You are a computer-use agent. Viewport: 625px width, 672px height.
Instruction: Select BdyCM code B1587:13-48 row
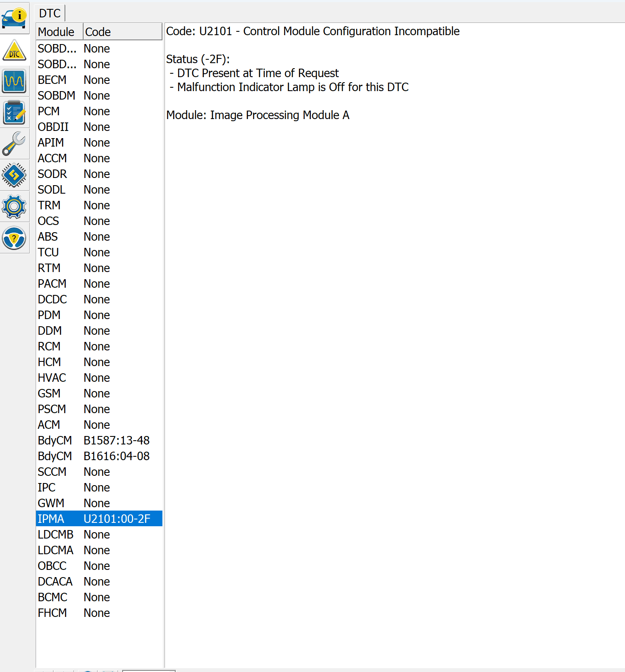99,441
